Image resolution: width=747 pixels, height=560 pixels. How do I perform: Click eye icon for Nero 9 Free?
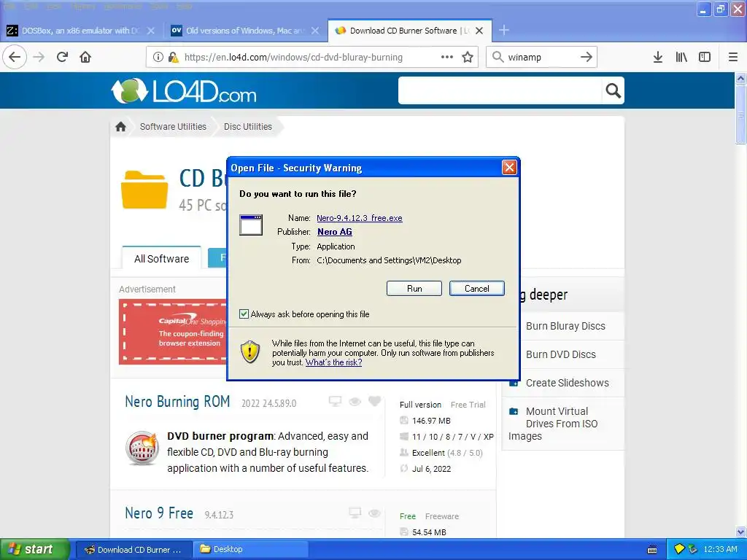tap(374, 513)
